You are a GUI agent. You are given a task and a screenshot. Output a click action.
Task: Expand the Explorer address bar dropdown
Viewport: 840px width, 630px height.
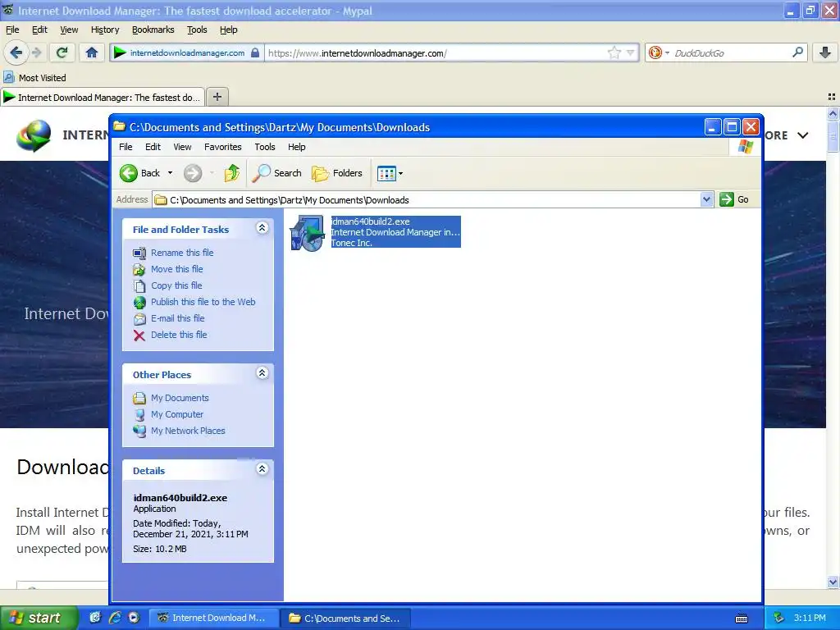[x=706, y=199]
